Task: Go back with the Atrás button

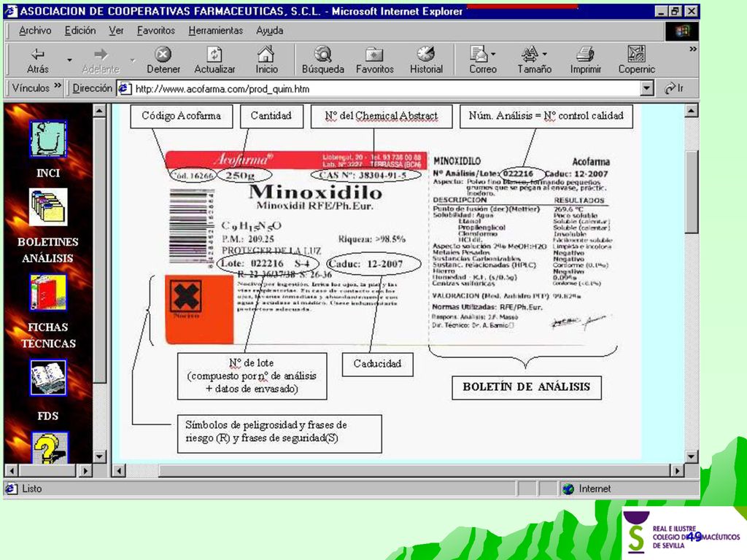Action: pyautogui.click(x=38, y=60)
